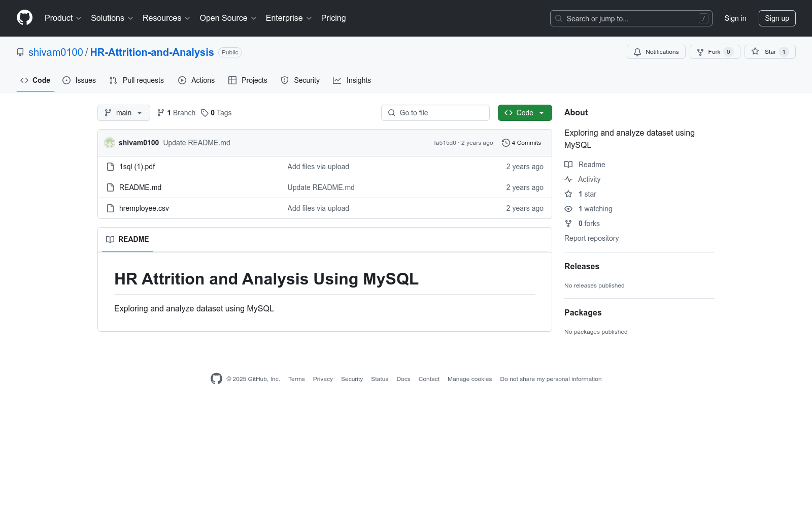Open the main branch selector dropdown
Viewport: 812px width, 508px height.
124,113
